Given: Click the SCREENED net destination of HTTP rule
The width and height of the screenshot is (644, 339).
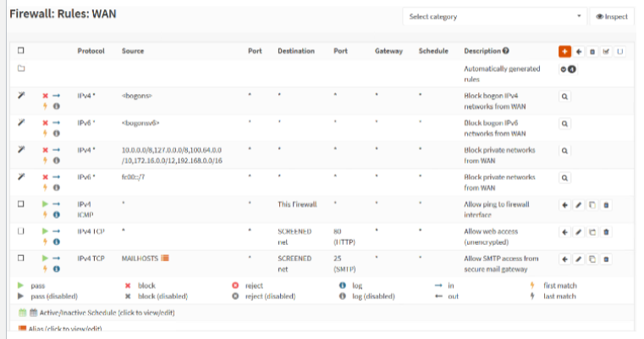Looking at the screenshot, I should coord(294,236).
